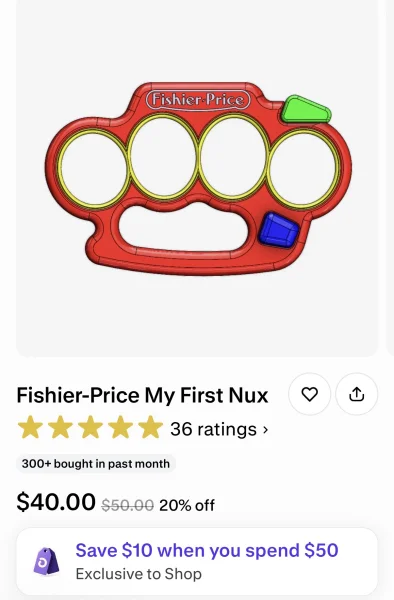Tap the five gold stars rating

click(90, 427)
